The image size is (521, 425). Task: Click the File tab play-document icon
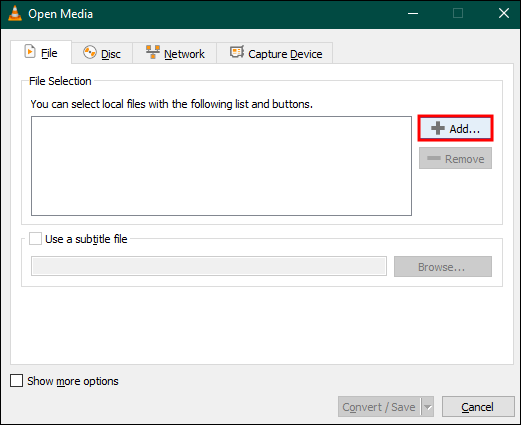[30, 52]
